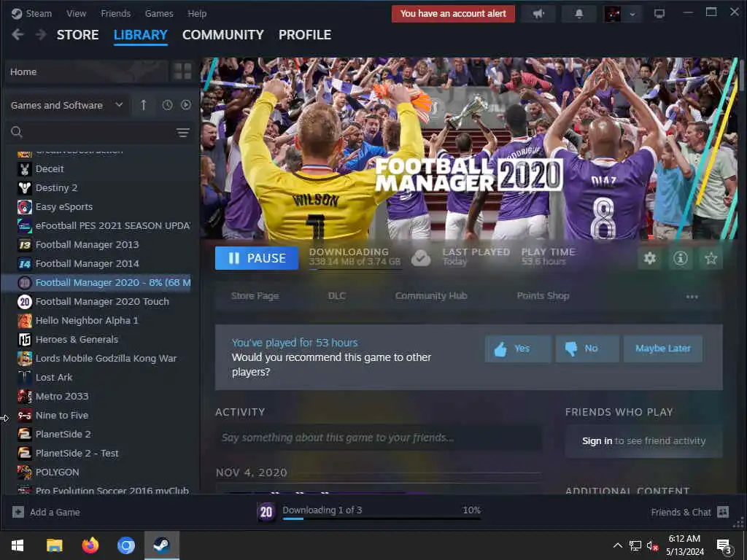
Task: Go back with the left arrow
Action: pos(18,35)
